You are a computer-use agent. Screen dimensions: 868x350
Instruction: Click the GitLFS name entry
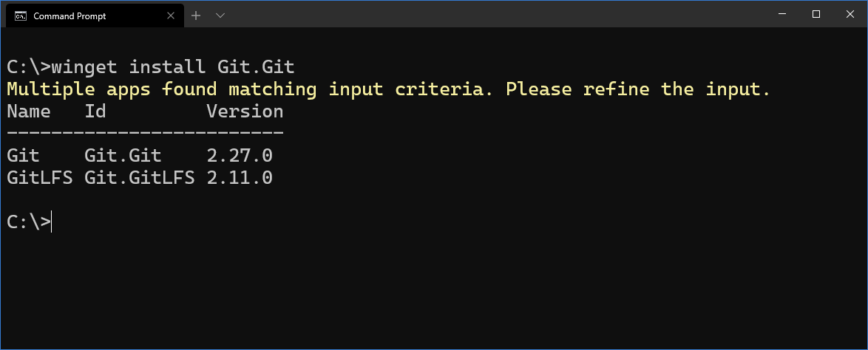[40, 177]
